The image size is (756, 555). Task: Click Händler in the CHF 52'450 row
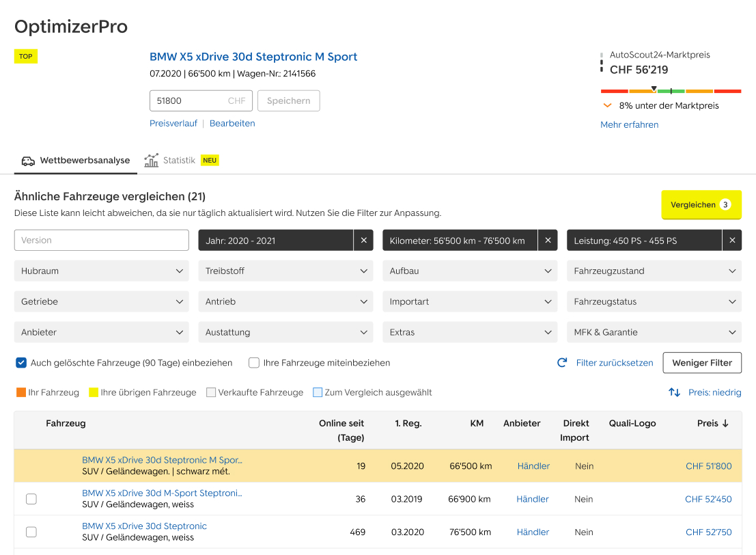pos(532,499)
